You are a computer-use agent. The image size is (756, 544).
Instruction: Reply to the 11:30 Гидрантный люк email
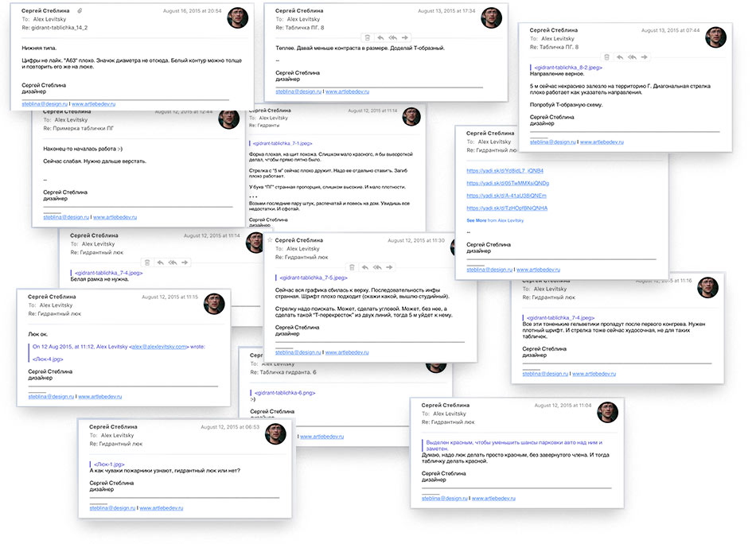pyautogui.click(x=364, y=266)
